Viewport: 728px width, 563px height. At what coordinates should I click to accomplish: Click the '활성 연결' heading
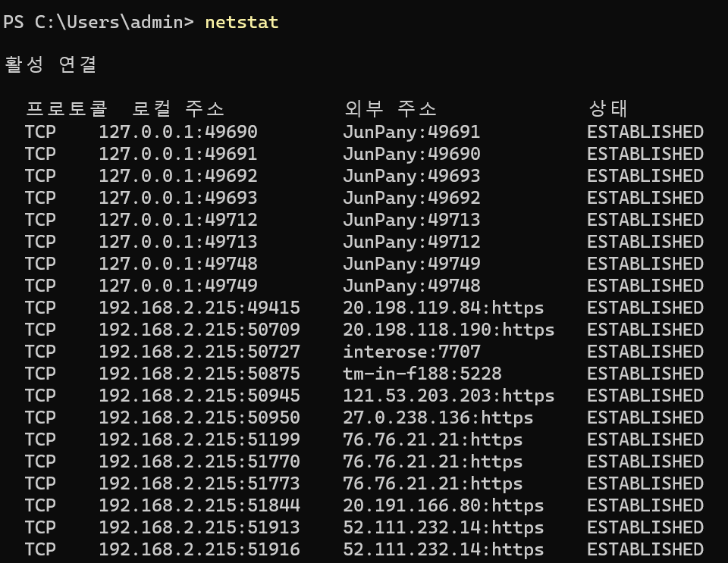tap(51, 64)
